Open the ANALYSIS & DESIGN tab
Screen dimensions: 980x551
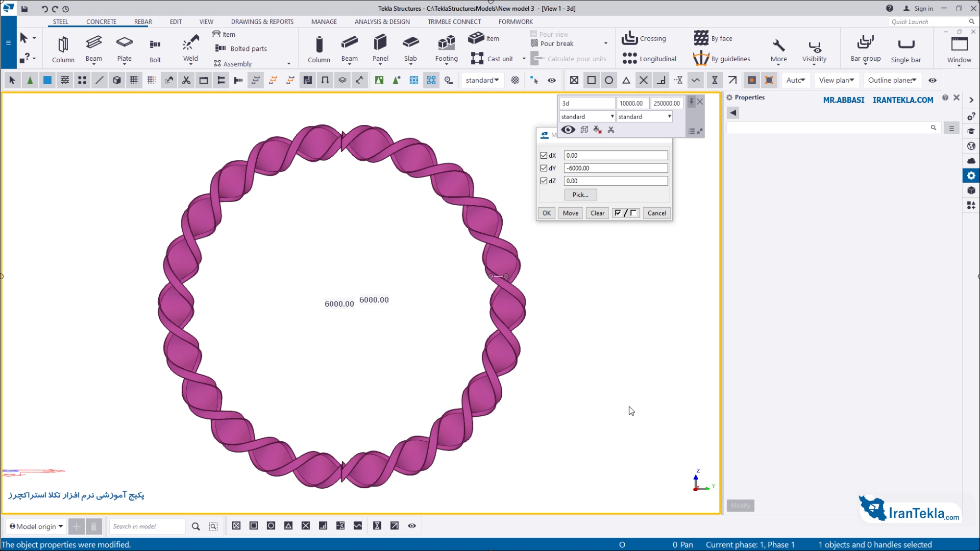[382, 22]
